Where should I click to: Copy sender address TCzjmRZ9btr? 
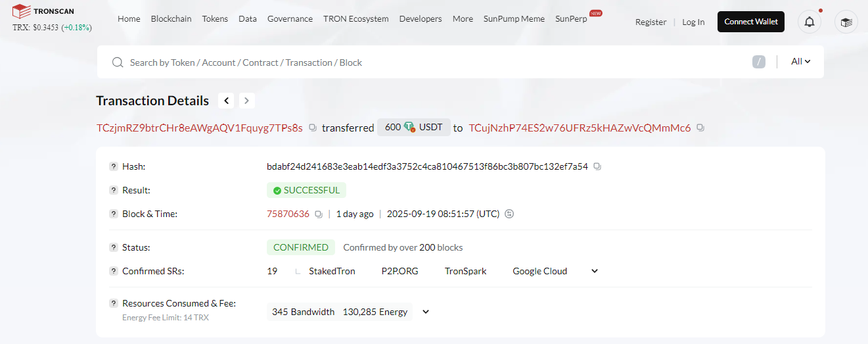point(313,128)
